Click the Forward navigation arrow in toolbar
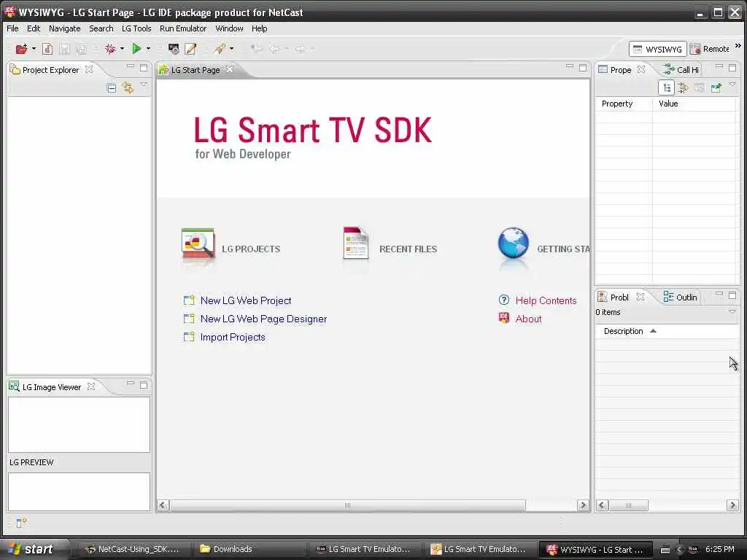The width and height of the screenshot is (747, 560). [x=300, y=49]
